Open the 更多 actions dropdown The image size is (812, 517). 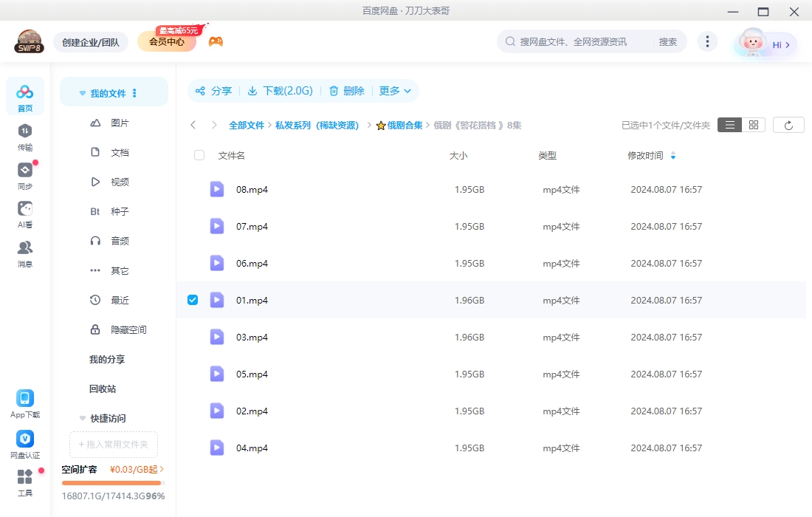[x=395, y=90]
